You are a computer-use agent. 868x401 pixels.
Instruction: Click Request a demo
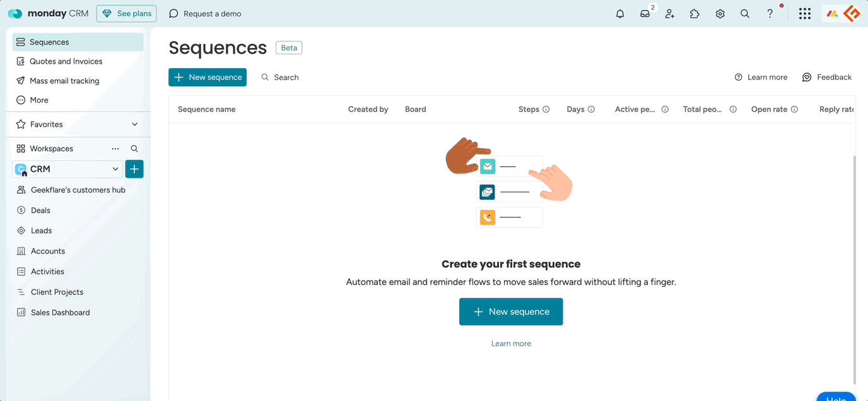(205, 13)
